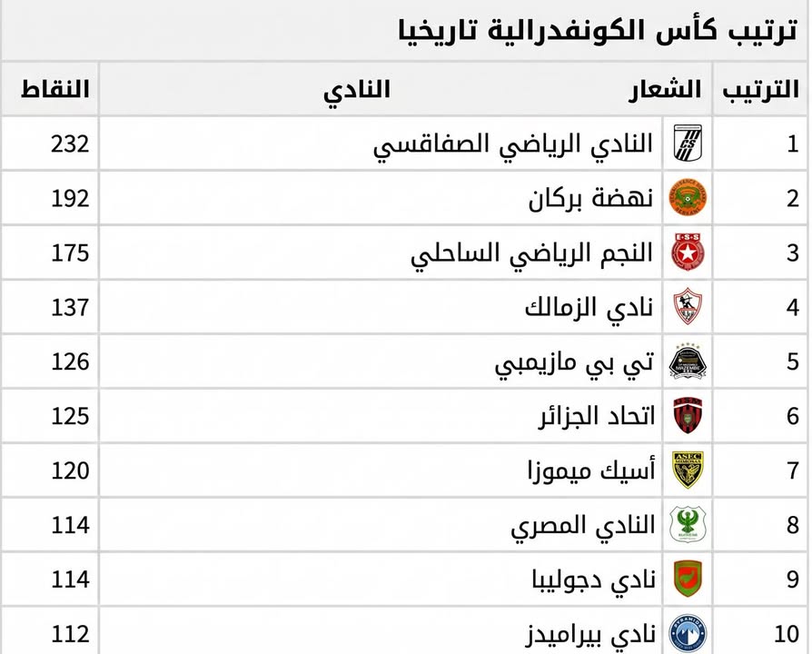This screenshot has width=812, height=654.
Task: Click the 232 points cell
Action: (71, 144)
